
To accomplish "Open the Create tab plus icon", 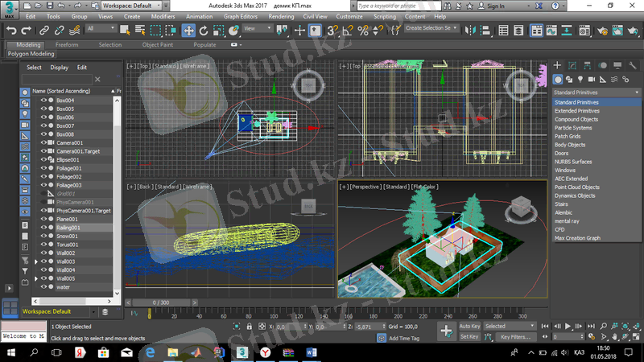I will tap(558, 65).
